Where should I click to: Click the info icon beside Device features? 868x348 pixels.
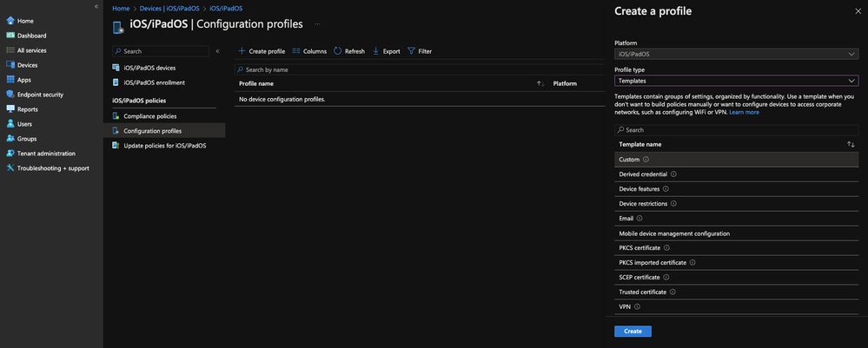click(666, 188)
